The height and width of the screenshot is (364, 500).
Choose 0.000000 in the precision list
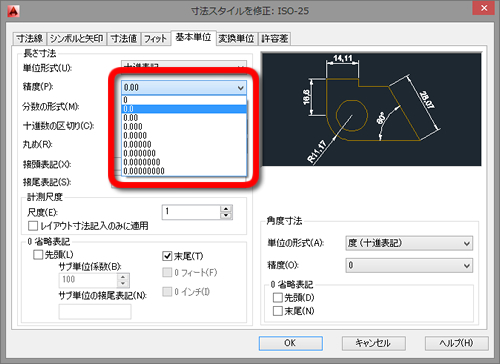(x=184, y=153)
